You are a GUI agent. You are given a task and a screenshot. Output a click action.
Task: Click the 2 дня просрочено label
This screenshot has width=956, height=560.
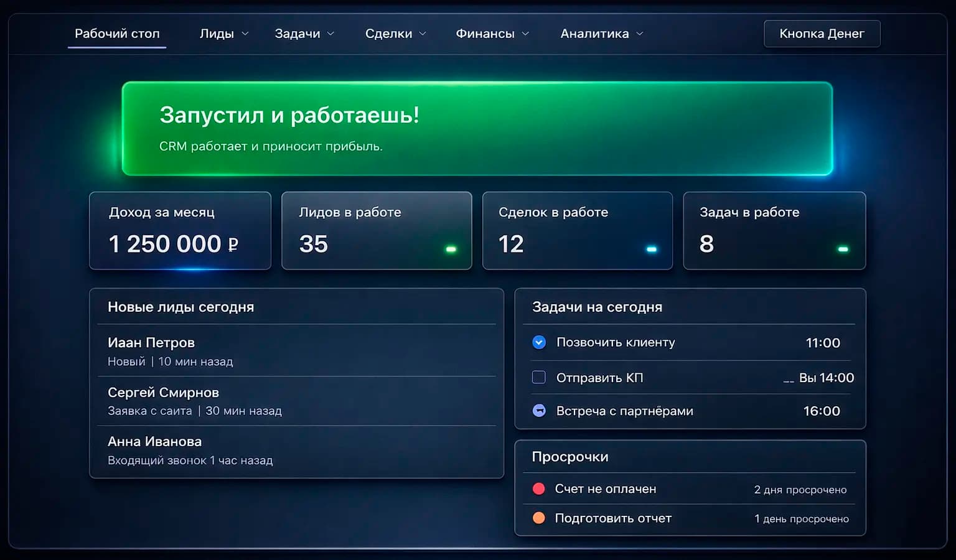tap(800, 490)
